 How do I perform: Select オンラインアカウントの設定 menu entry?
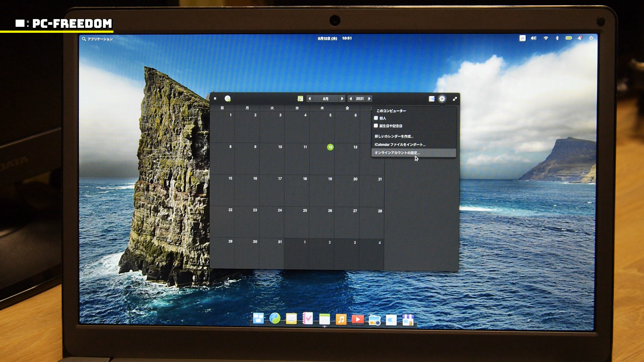[x=397, y=153]
